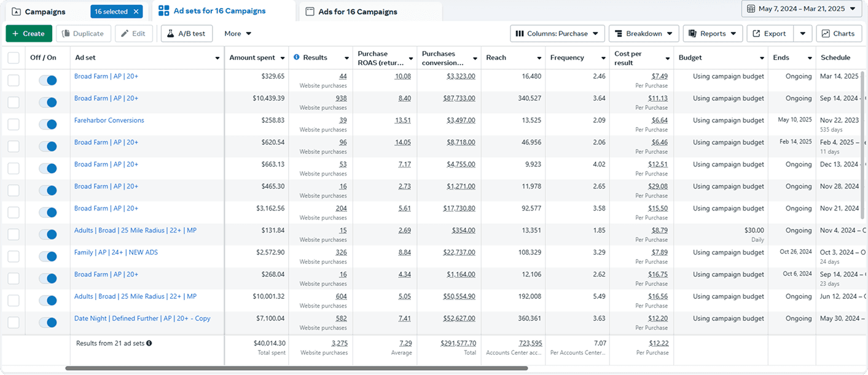Click the Export button

point(770,34)
